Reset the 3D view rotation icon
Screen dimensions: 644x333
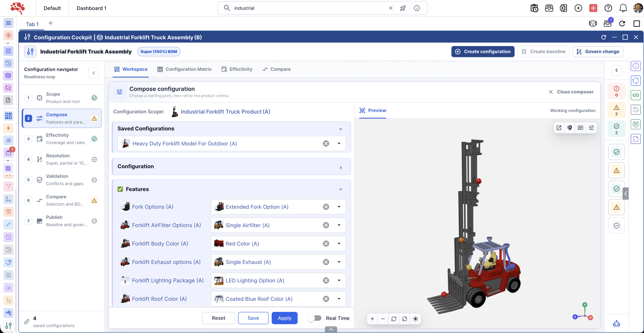394,319
